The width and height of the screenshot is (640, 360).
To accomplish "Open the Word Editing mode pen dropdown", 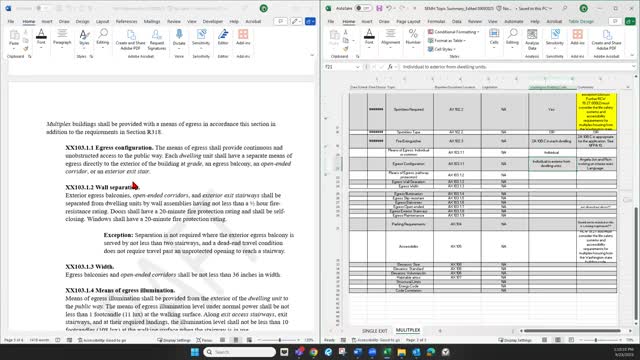I will coord(296,21).
